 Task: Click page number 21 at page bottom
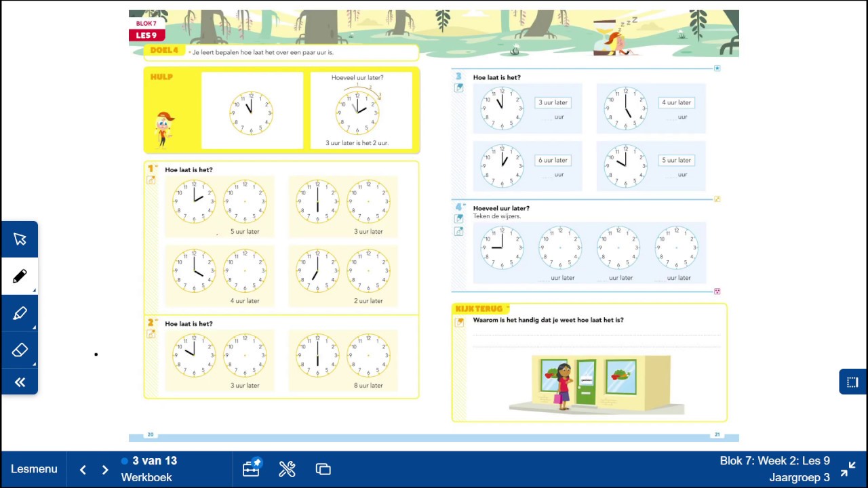pyautogui.click(x=717, y=434)
